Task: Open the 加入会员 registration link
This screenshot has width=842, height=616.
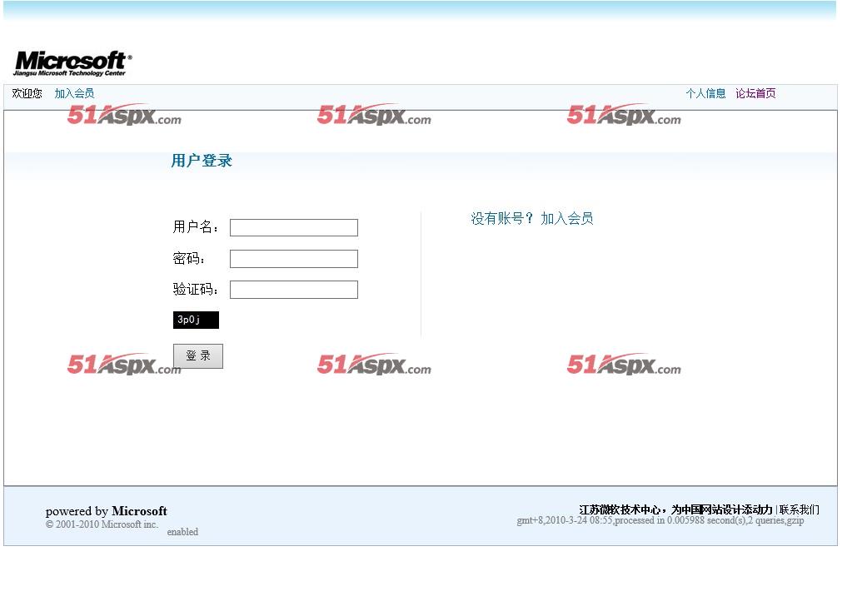Action: pyautogui.click(x=74, y=93)
